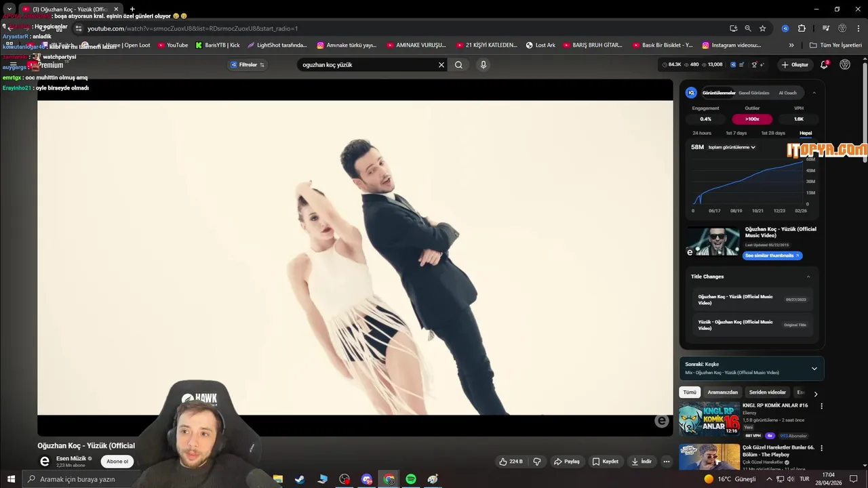Image resolution: width=868 pixels, height=488 pixels.
Task: Open more actions ellipsis below the video
Action: click(667, 462)
